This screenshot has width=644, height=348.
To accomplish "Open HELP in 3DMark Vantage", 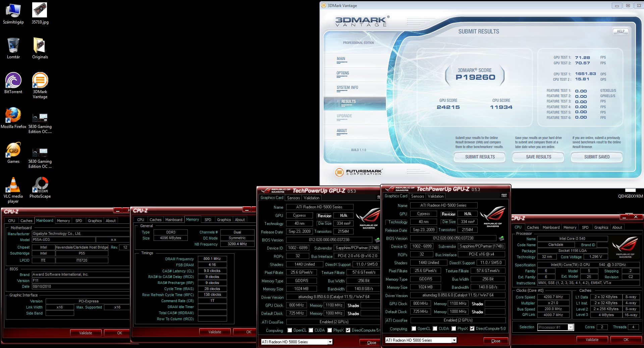I will click(x=621, y=31).
